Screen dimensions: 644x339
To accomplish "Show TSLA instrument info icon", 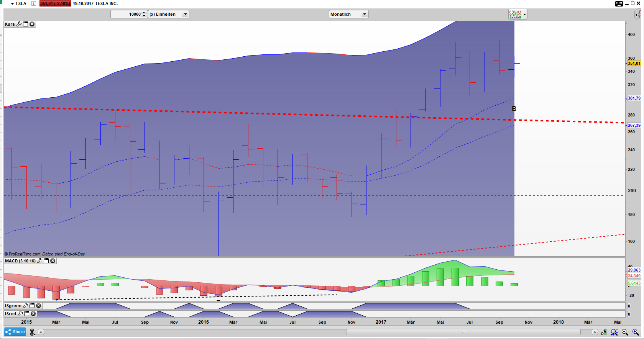I will point(34,3).
